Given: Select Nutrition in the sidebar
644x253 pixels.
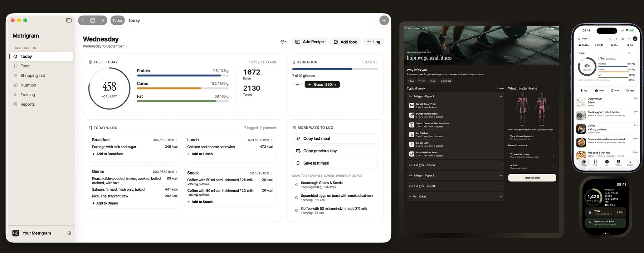Looking at the screenshot, I should click(x=41, y=85).
